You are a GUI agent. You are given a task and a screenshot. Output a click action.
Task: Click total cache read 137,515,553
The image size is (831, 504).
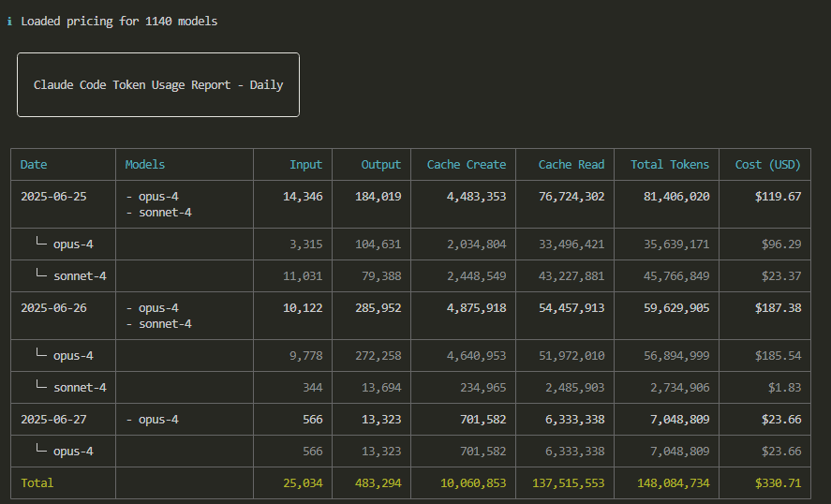pyautogui.click(x=568, y=482)
